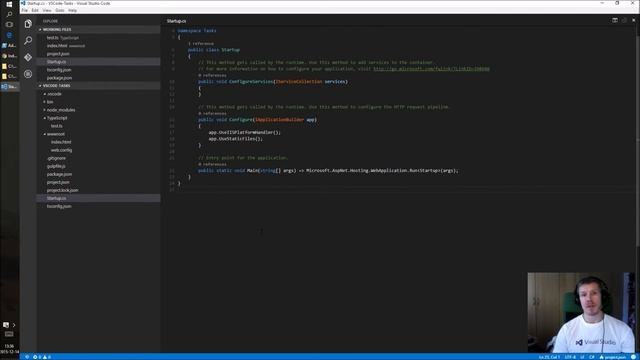This screenshot has width=640, height=360.
Task: Click the leftmost status bar sync icon
Action: 27,357
